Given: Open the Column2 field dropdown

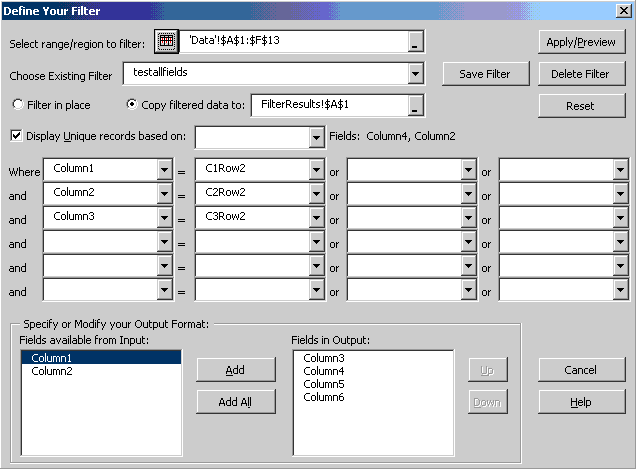Looking at the screenshot, I should 165,193.
